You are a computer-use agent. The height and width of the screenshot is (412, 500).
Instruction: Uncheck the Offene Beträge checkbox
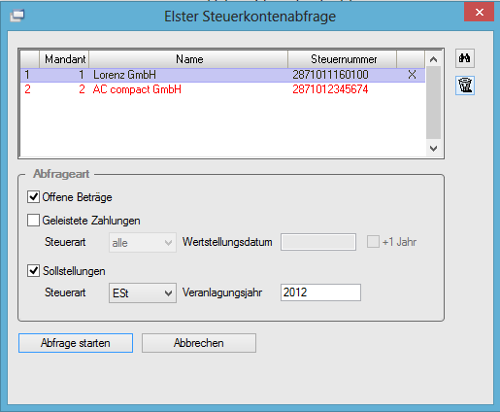[x=33, y=197]
